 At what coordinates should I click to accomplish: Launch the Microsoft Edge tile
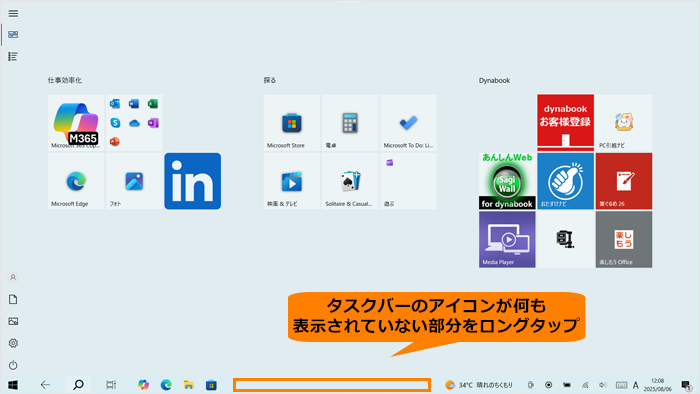click(x=76, y=181)
